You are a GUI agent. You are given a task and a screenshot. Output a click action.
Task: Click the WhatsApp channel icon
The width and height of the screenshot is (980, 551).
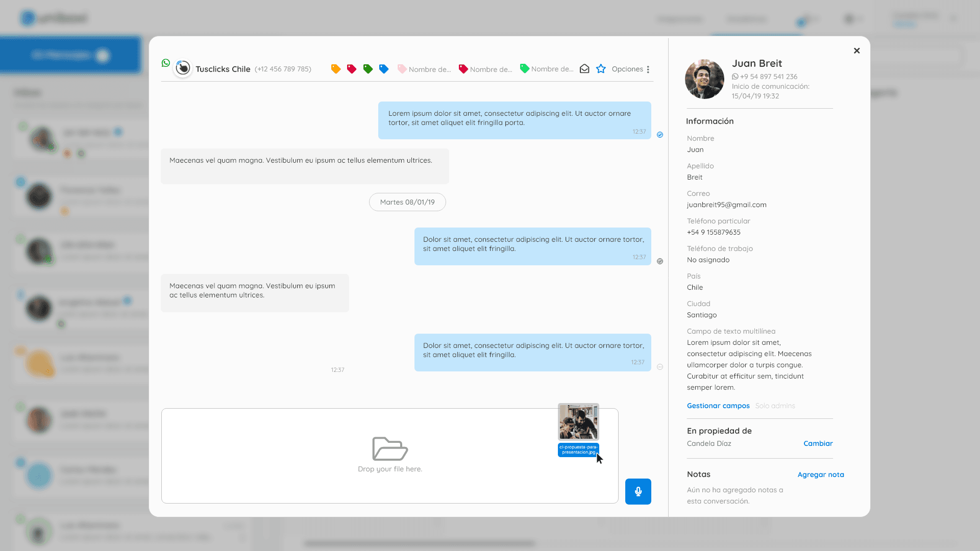click(x=166, y=63)
